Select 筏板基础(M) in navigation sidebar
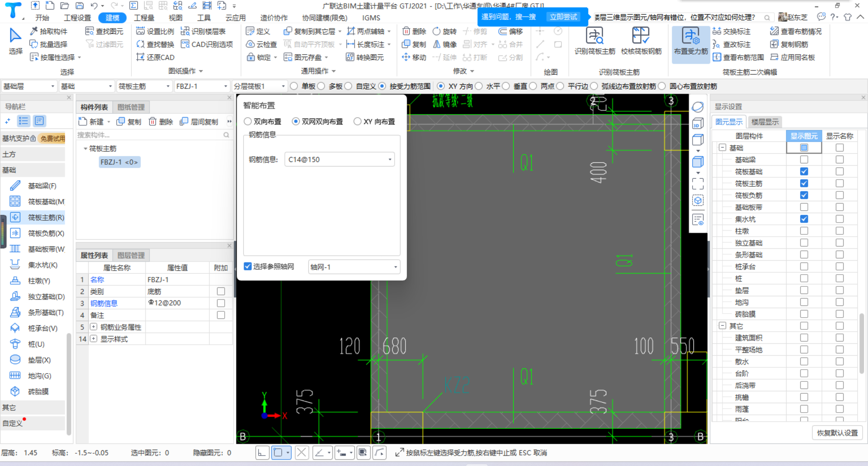 click(37, 202)
